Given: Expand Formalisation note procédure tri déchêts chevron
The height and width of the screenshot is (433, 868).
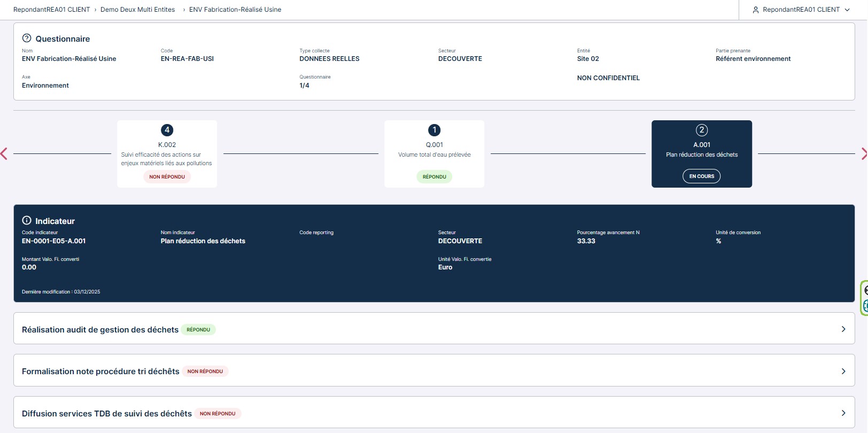Looking at the screenshot, I should pos(843,371).
